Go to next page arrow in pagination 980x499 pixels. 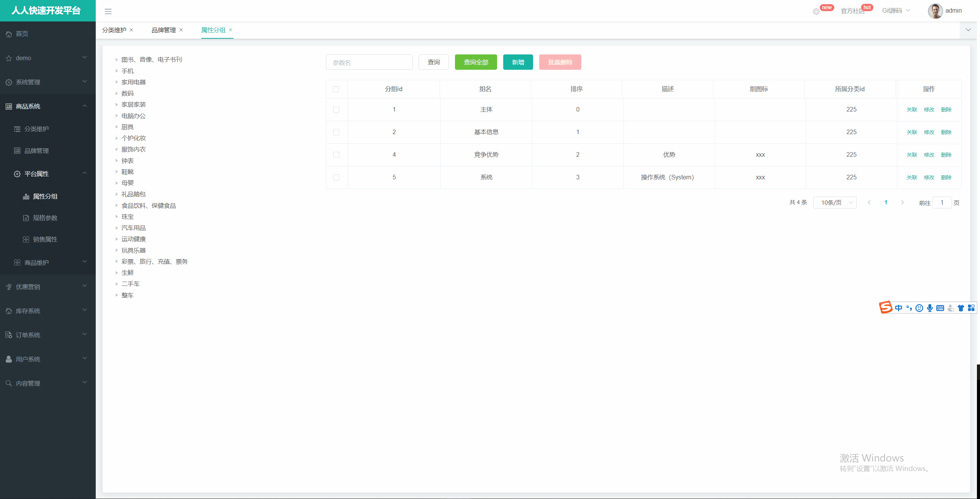902,202
